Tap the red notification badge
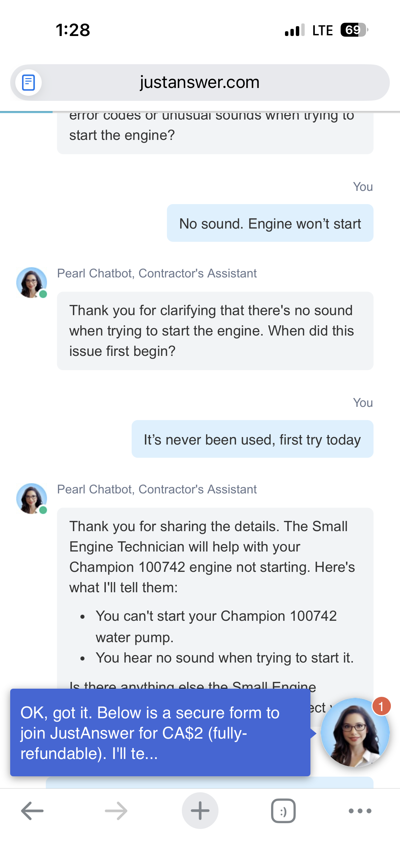The width and height of the screenshot is (400, 868). tap(381, 706)
